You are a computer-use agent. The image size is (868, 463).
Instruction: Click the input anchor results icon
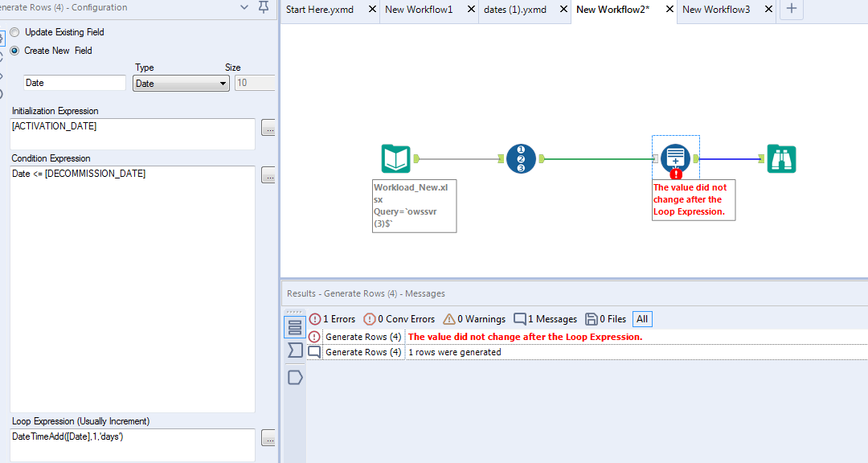(295, 350)
